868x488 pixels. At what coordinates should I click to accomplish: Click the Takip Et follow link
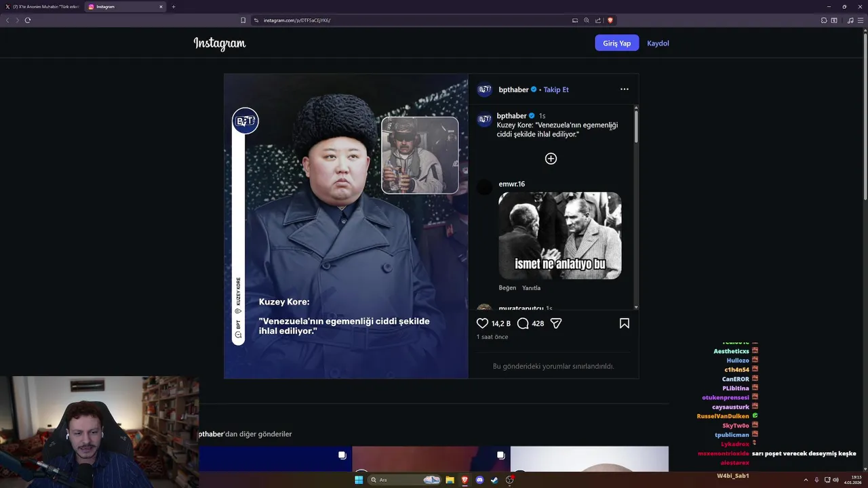[556, 89]
